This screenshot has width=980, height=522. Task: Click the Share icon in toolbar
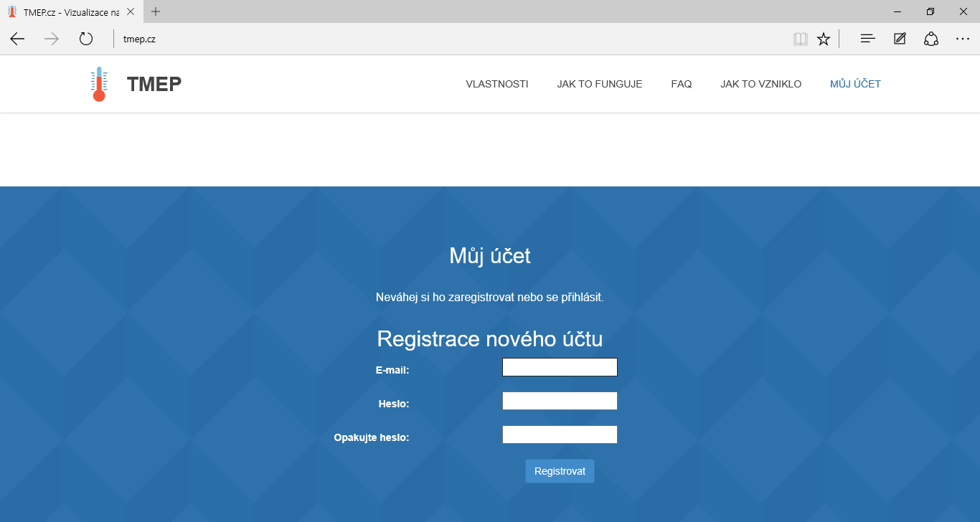click(x=931, y=39)
